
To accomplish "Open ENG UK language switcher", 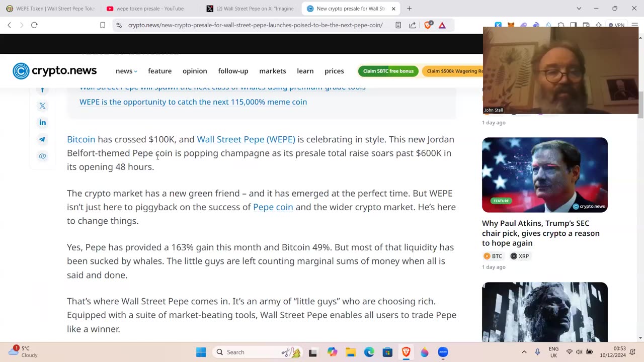I will coord(553,352).
